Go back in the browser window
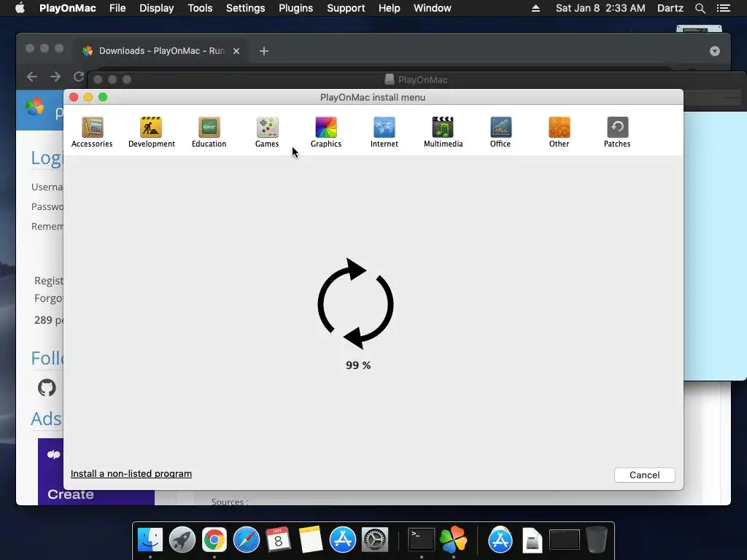 click(32, 77)
